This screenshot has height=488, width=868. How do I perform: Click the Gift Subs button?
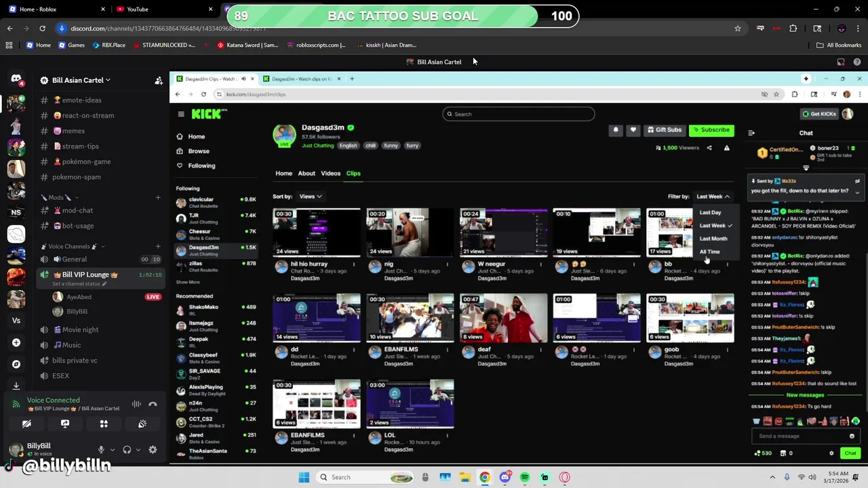coord(664,129)
